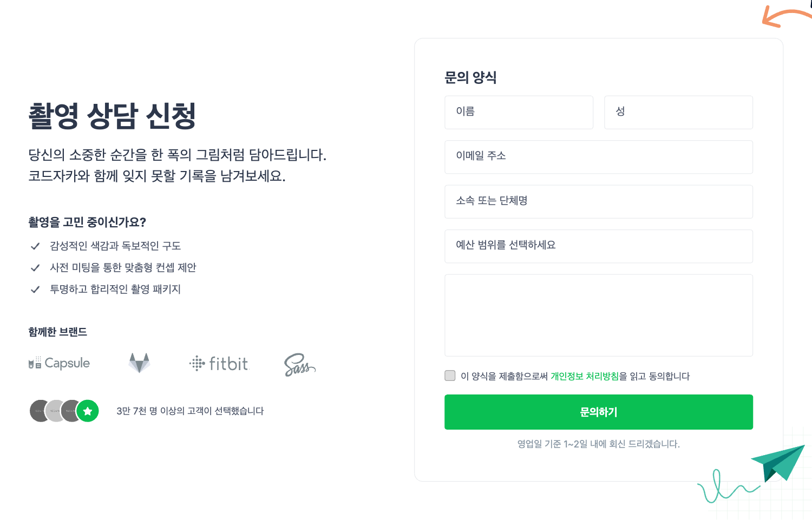
Task: Click the GitLab fox logo
Action: click(x=139, y=363)
